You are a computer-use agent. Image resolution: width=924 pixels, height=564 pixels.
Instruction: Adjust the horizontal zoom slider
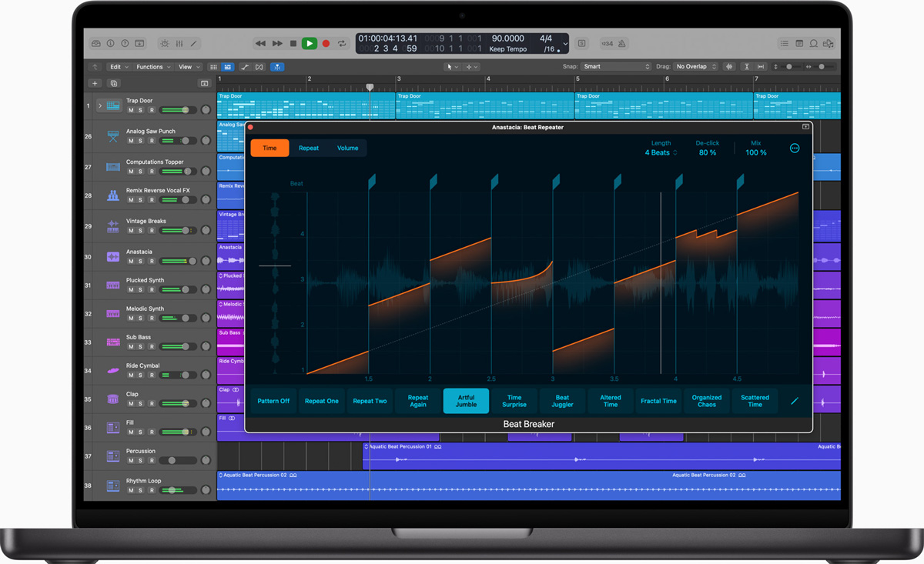(821, 67)
